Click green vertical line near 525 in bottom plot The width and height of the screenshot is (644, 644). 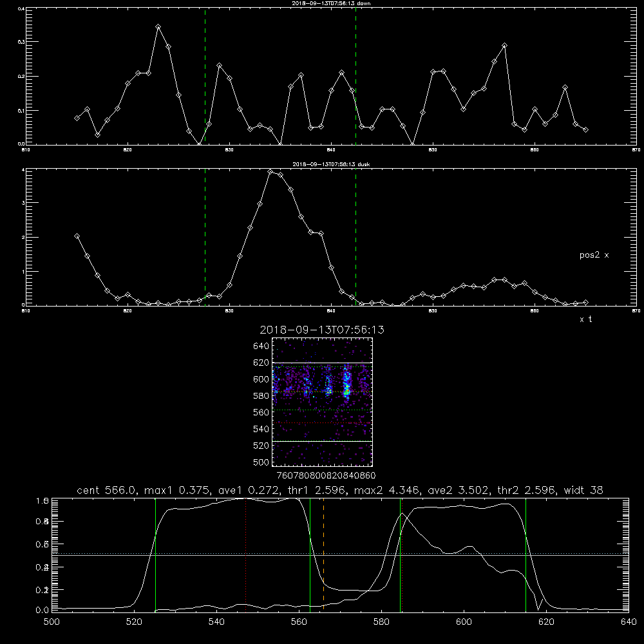pyautogui.click(x=156, y=554)
